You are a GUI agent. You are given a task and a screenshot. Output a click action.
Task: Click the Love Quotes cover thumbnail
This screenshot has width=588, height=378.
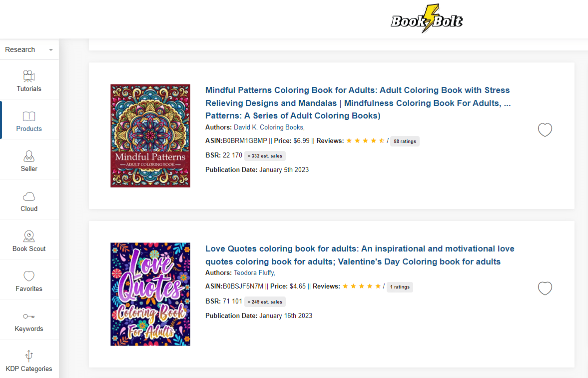[x=150, y=294]
